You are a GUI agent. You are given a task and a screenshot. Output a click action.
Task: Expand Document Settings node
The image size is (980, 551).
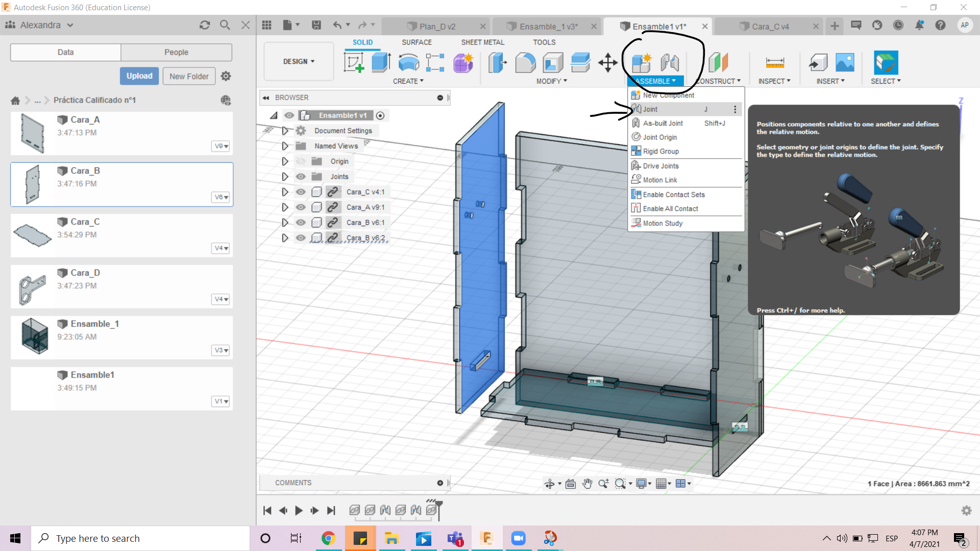point(285,131)
